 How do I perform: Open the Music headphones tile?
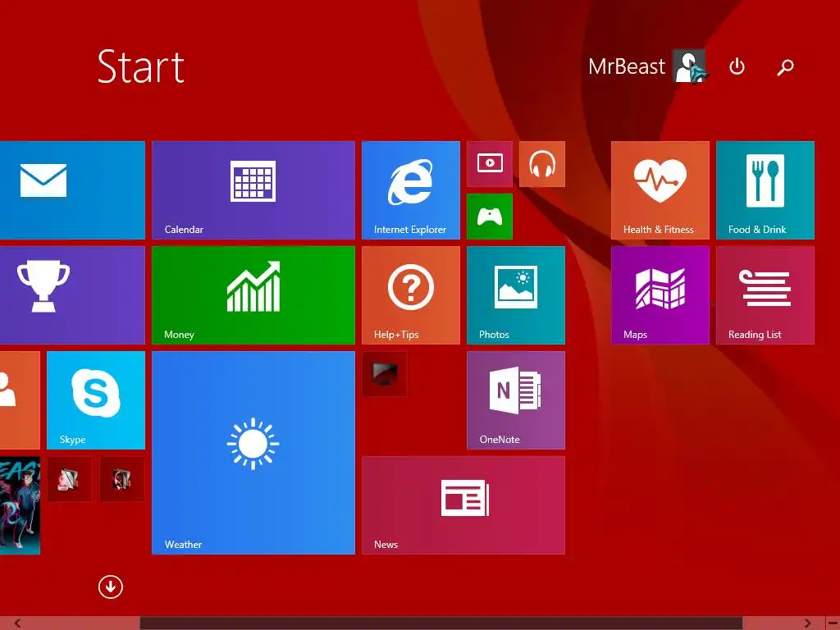[542, 164]
